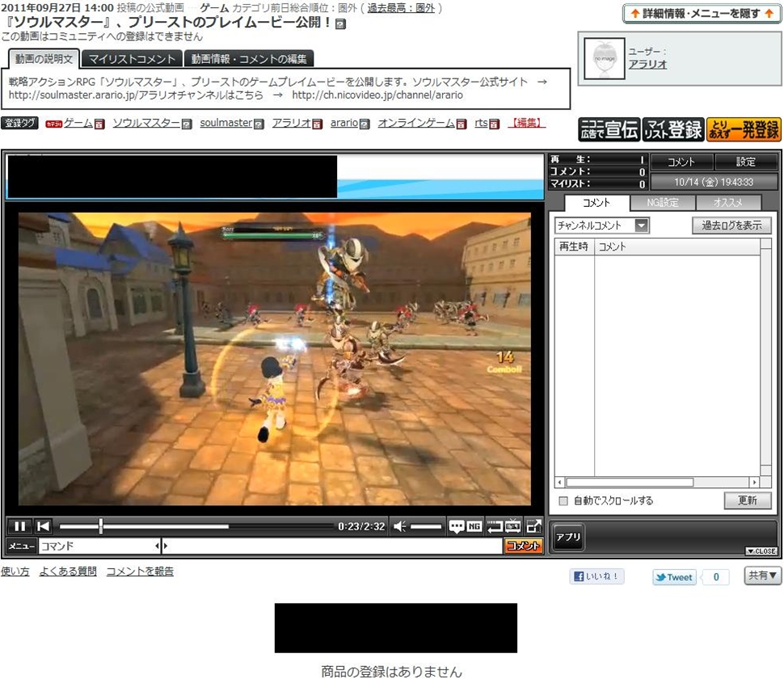Open the ゲーム tag link
The height and width of the screenshot is (679, 784).
tap(78, 123)
